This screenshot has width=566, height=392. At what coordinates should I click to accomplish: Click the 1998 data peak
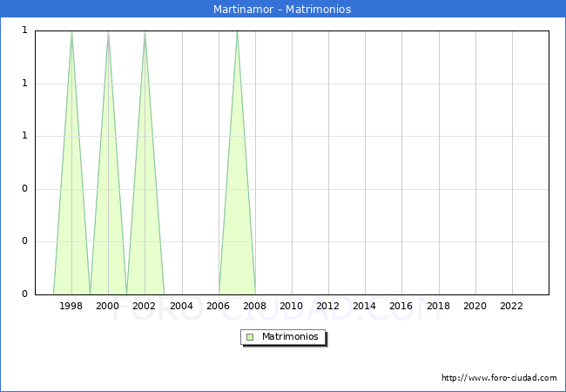point(71,32)
